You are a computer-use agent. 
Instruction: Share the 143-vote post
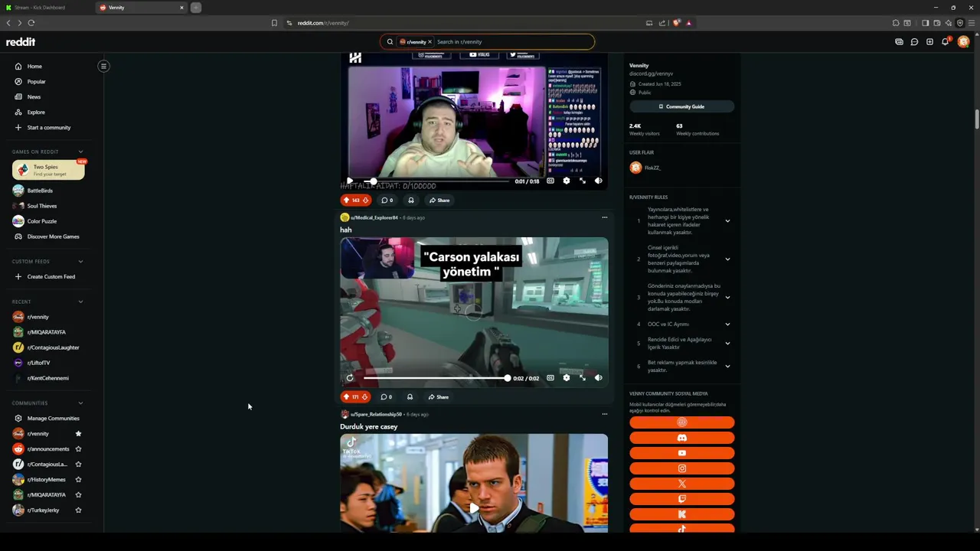pyautogui.click(x=439, y=201)
